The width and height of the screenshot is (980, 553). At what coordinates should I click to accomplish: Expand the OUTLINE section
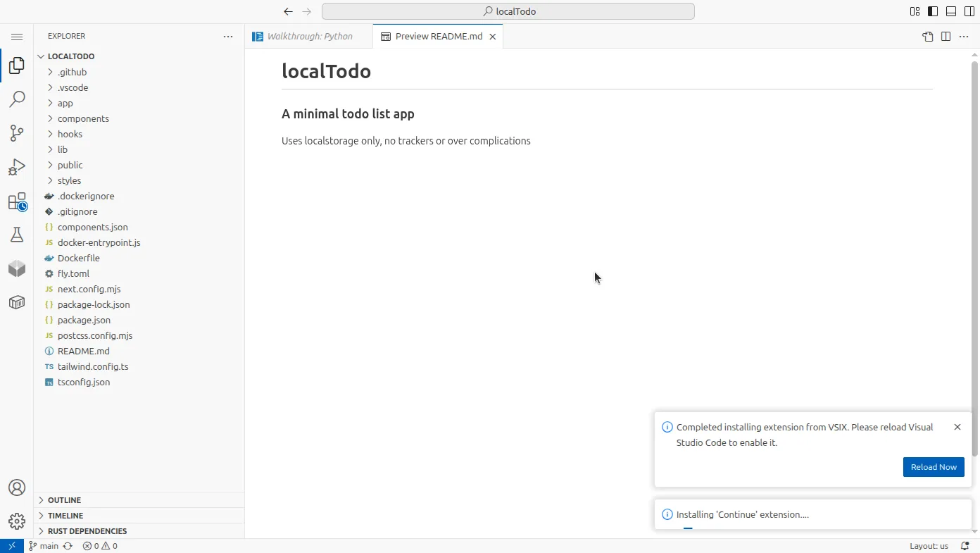(x=64, y=500)
